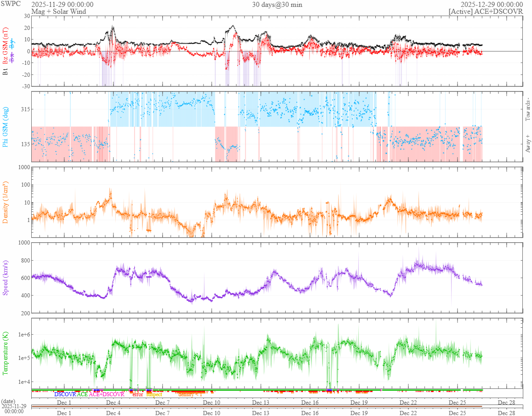Click the Temperature (K) axis title
Viewport: 532px width, 416px height.
(x=5, y=353)
